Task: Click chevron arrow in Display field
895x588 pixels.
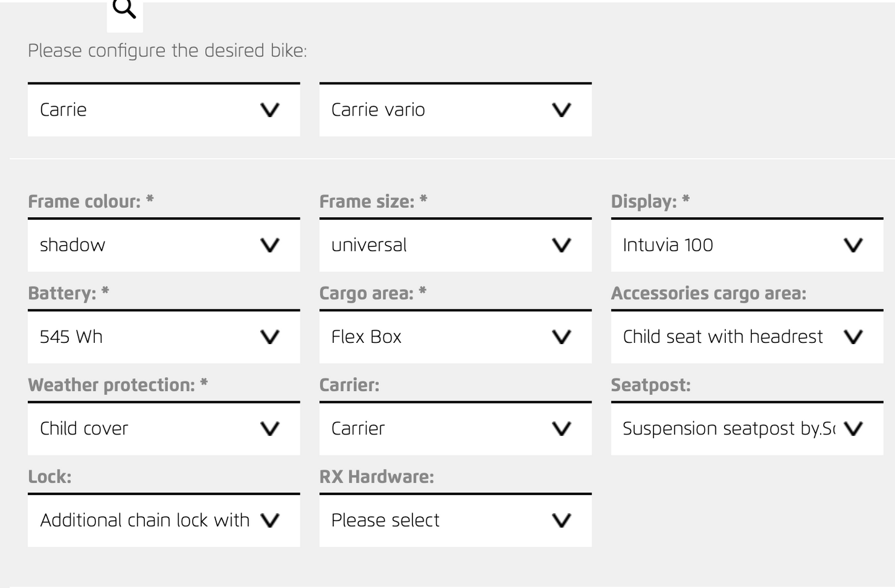Action: (854, 246)
